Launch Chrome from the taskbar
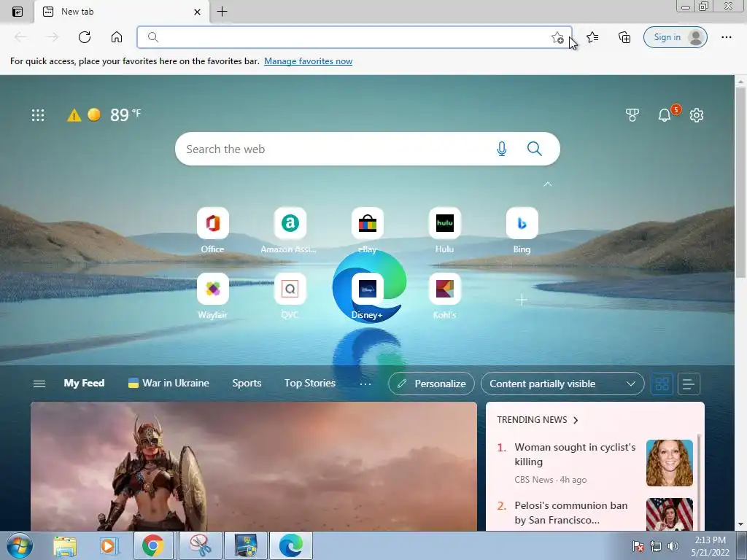This screenshot has height=560, width=747. (153, 545)
